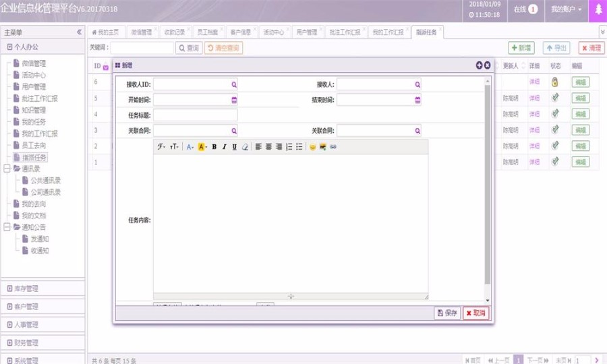Click the check status icon in row 5

pos(555,98)
